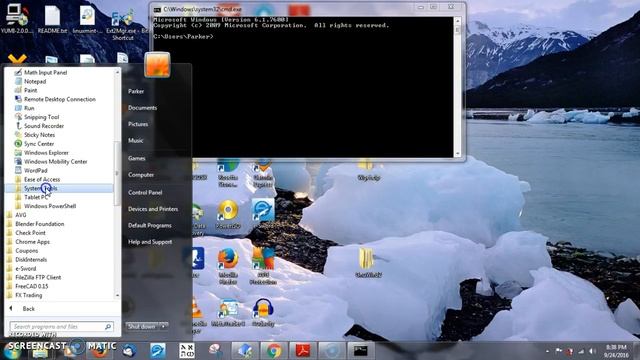Open Google Chrome from the taskbar
640x360 pixels.
pyautogui.click(x=274, y=351)
